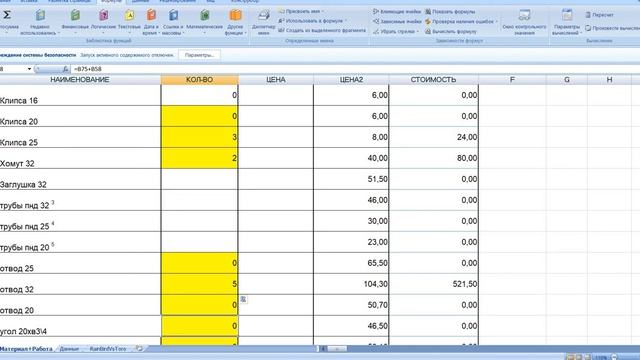Click Use in Formula (Использовать в формуле)
Viewport: 640px width, 360px height.
coord(313,21)
